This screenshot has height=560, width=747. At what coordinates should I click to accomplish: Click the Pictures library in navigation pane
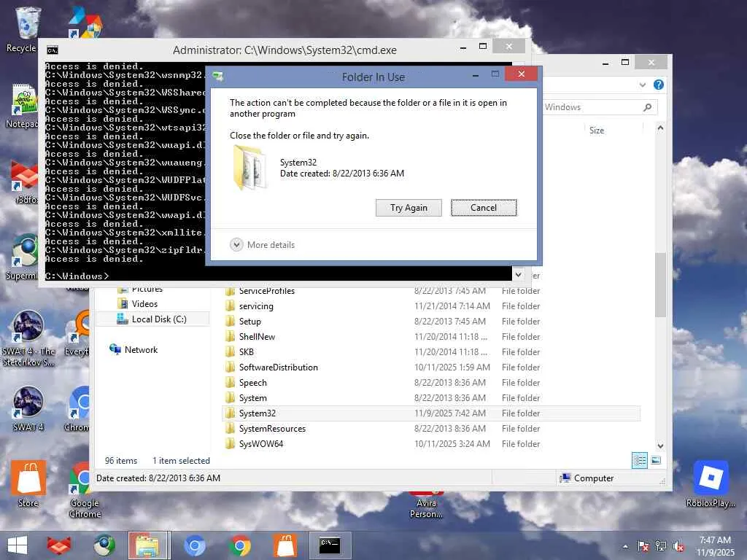(141, 289)
